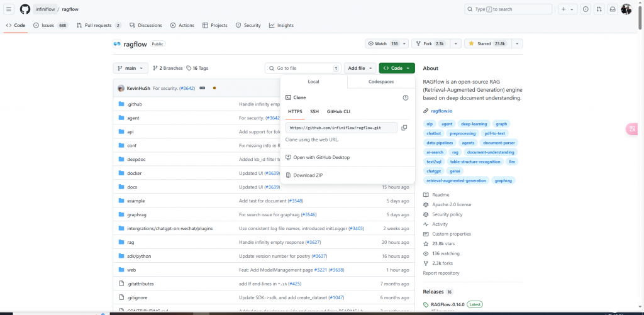Select the SSH clone option

point(314,112)
